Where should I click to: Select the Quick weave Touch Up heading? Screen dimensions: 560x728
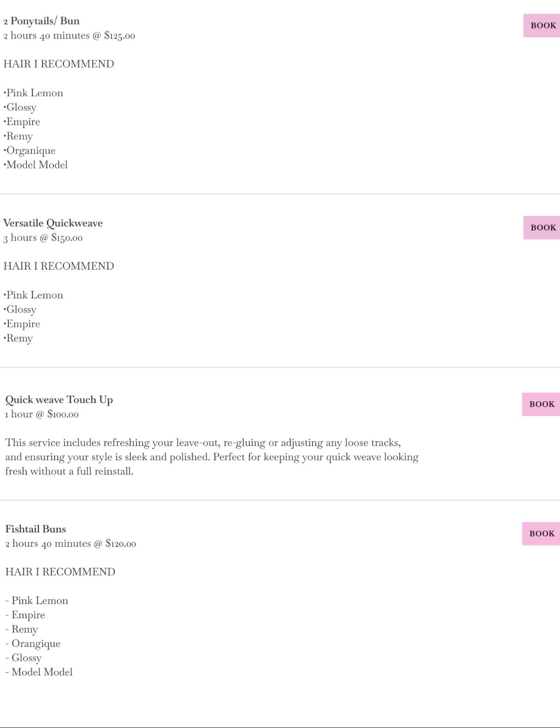click(59, 400)
